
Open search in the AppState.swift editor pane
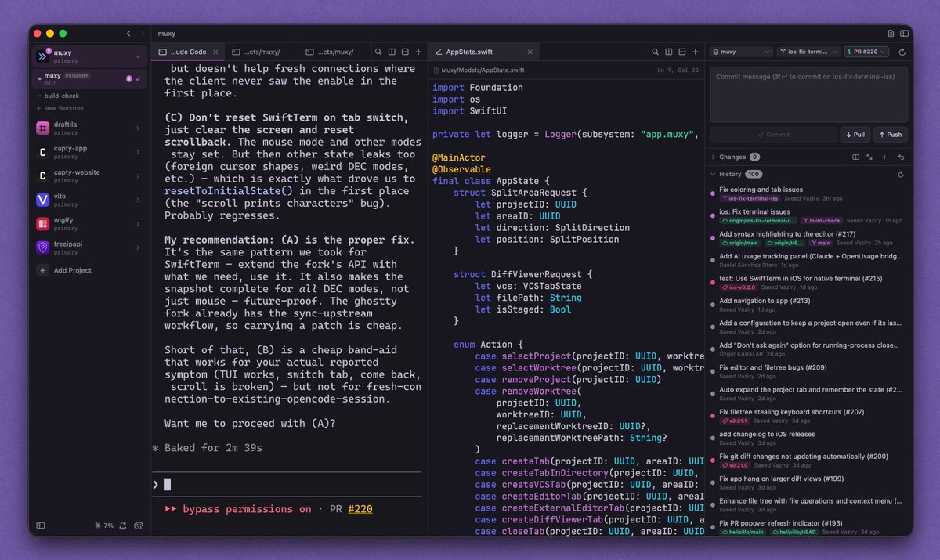(x=656, y=52)
